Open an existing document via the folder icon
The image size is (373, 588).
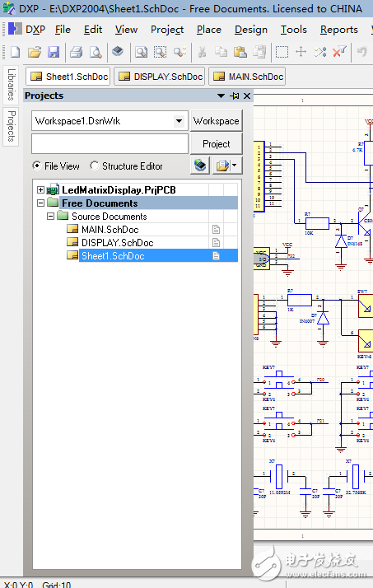click(34, 52)
